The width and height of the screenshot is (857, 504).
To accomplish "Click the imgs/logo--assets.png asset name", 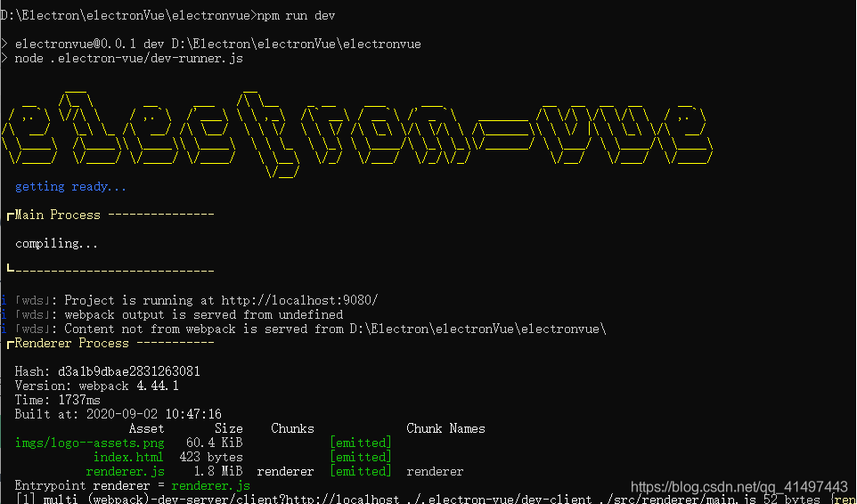I will pyautogui.click(x=90, y=443).
